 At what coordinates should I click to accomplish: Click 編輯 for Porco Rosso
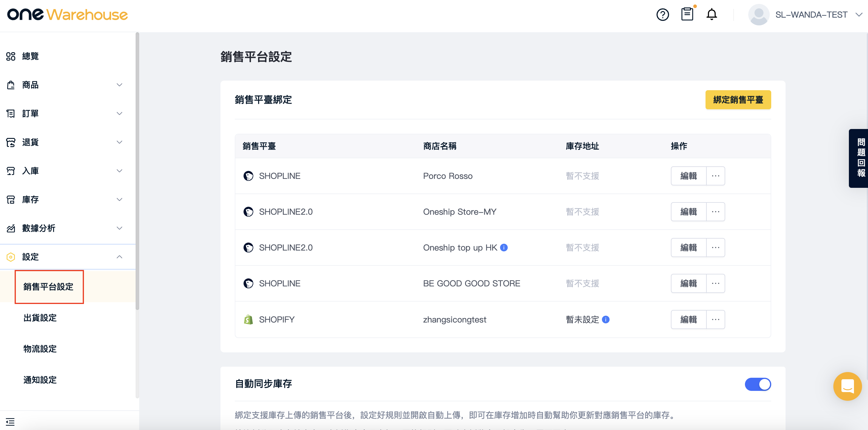click(688, 176)
